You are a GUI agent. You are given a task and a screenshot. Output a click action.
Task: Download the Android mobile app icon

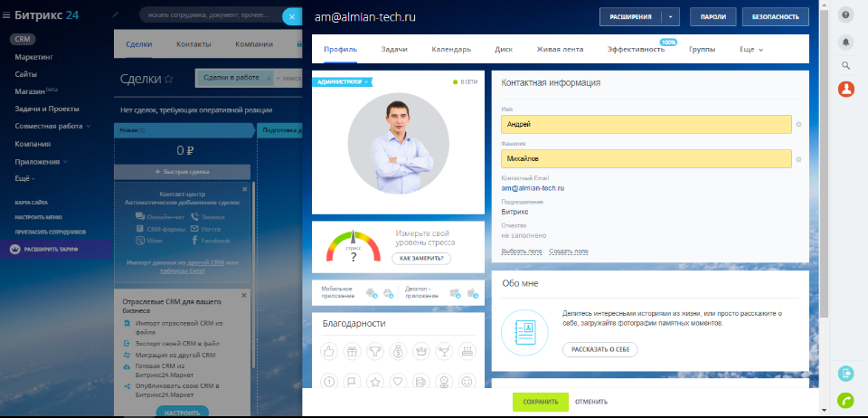pos(372,293)
